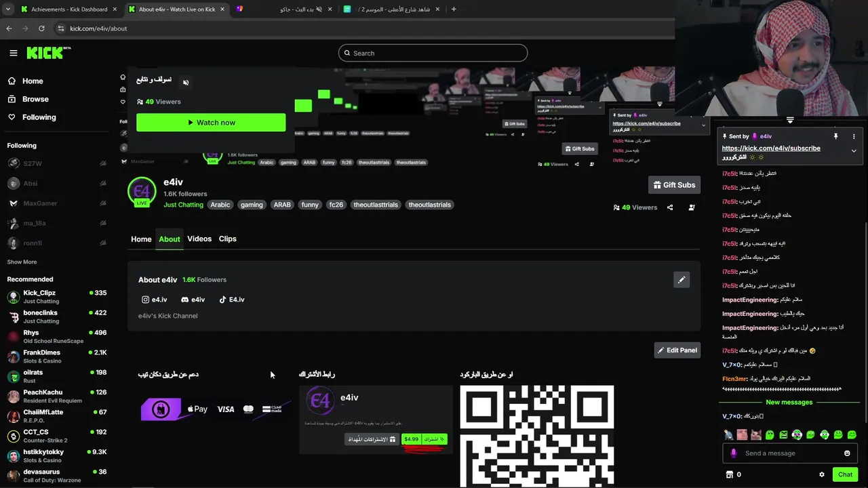Collapse the chat panel header handle
Image resolution: width=868 pixels, height=488 pixels.
click(x=790, y=120)
